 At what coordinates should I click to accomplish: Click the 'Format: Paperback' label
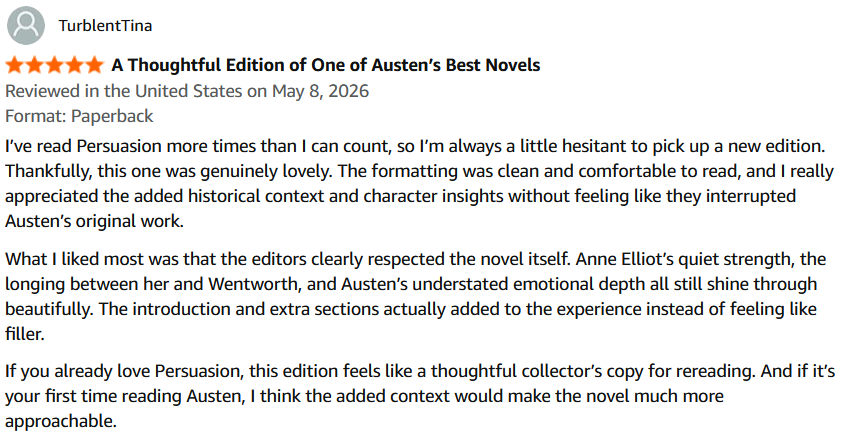click(79, 116)
